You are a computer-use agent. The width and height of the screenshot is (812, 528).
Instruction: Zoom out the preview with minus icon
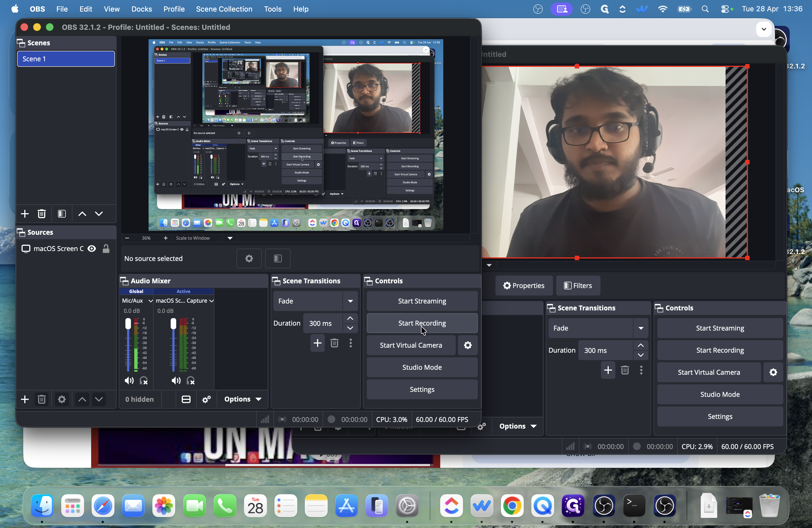127,238
